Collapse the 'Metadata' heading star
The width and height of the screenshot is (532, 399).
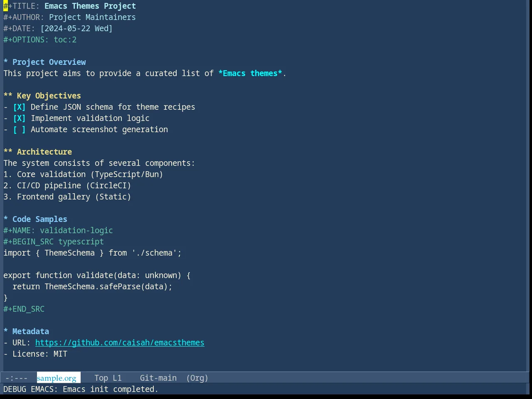tap(6, 332)
